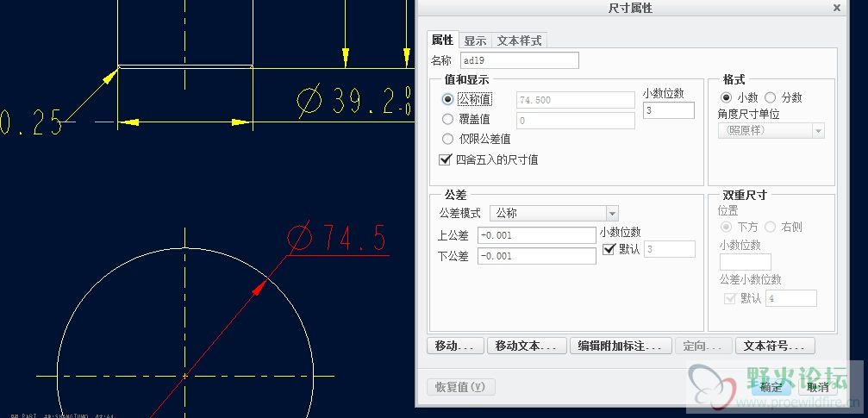
Task: Select the 0.25 dimension text
Action: pyautogui.click(x=30, y=123)
